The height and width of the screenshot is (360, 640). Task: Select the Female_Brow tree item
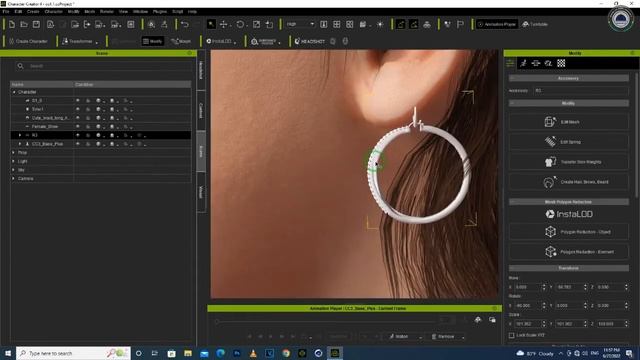click(45, 127)
